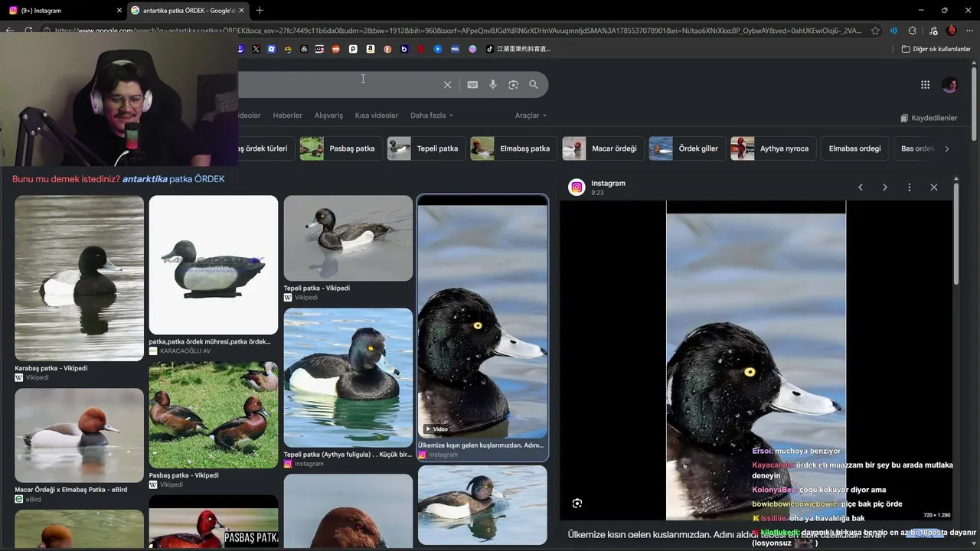This screenshot has height=551, width=980.
Task: Select the Tepeli patka filter chip
Action: click(x=426, y=148)
